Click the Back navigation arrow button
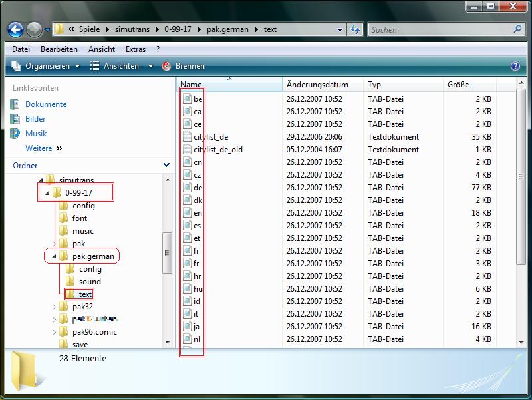This screenshot has height=400, width=532. click(16, 30)
